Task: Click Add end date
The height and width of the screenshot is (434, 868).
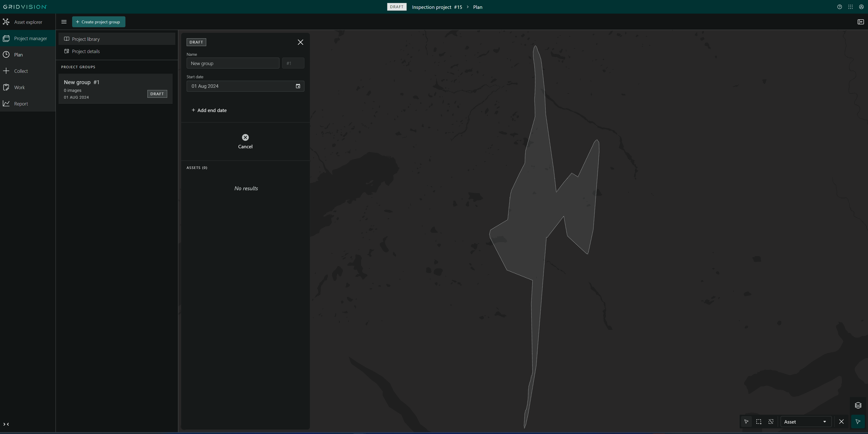Action: 209,110
